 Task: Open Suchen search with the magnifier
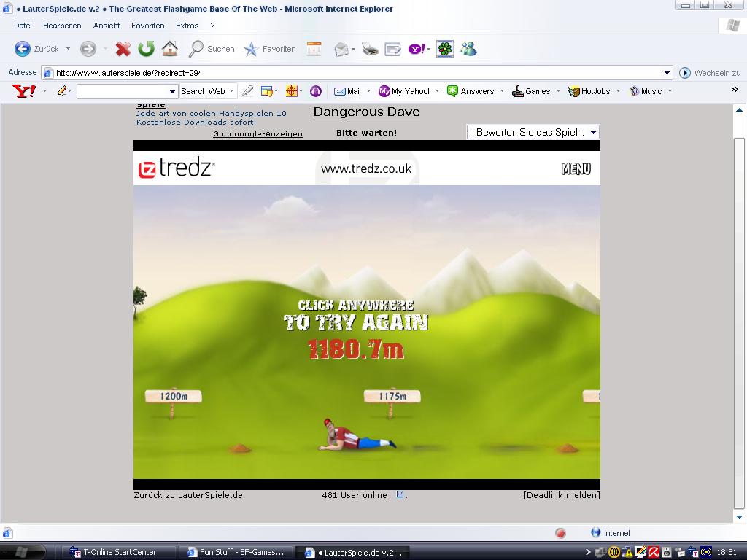coord(212,49)
